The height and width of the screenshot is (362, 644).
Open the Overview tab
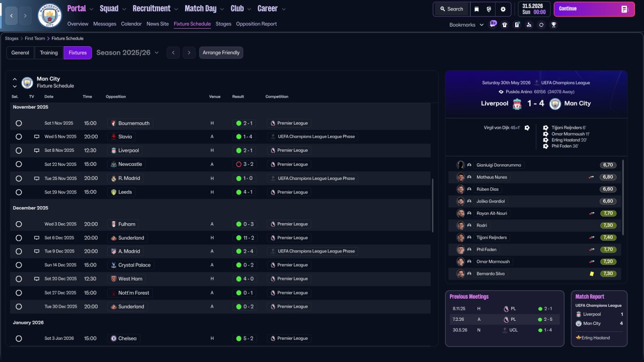point(77,24)
